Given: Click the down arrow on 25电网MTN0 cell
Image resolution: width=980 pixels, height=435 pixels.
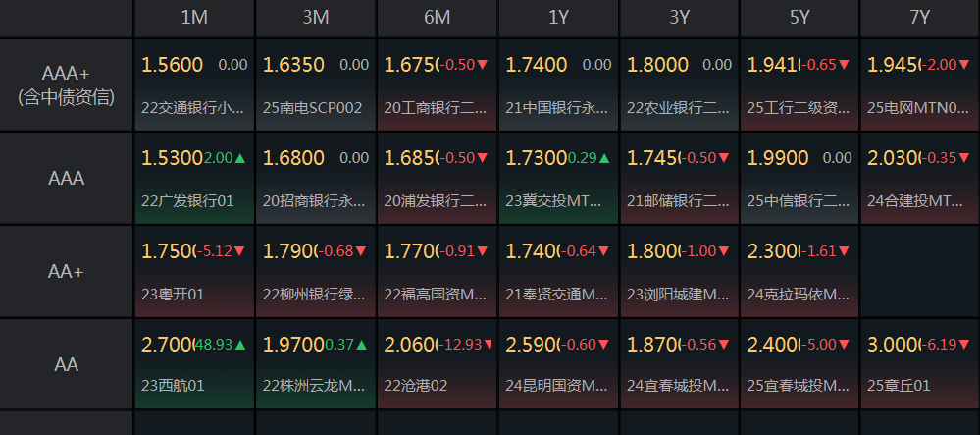Looking at the screenshot, I should (x=966, y=65).
